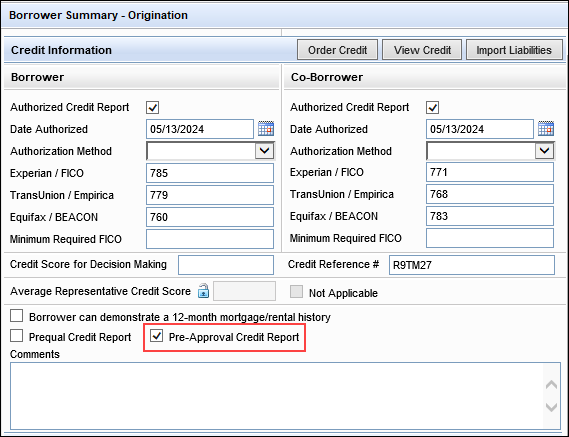
Task: Check the Prequal Credit Report box
Action: [16, 336]
